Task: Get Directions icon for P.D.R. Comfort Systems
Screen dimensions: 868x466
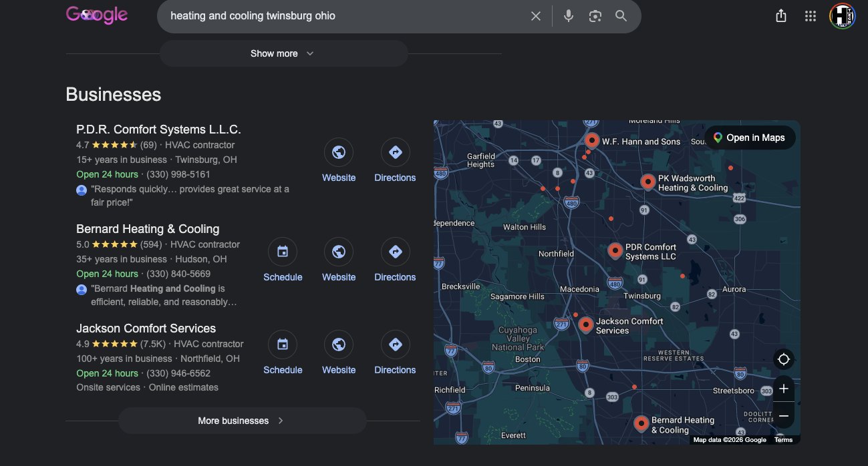Action: tap(395, 153)
